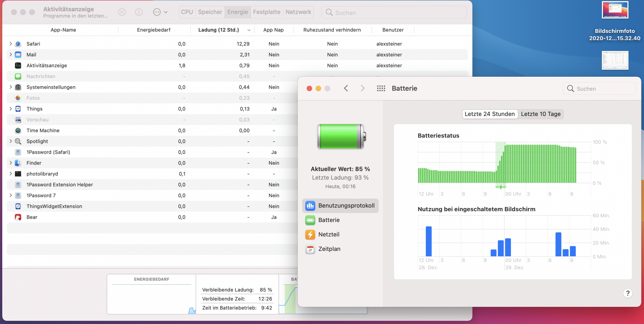This screenshot has width=644, height=324.
Task: Click the 1Password (Safari) icon
Action: click(x=18, y=152)
